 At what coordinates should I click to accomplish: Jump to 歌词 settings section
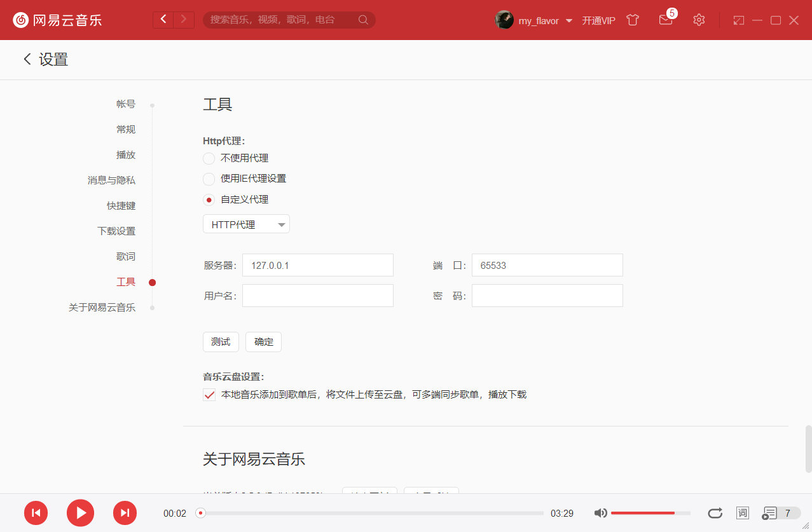click(126, 257)
